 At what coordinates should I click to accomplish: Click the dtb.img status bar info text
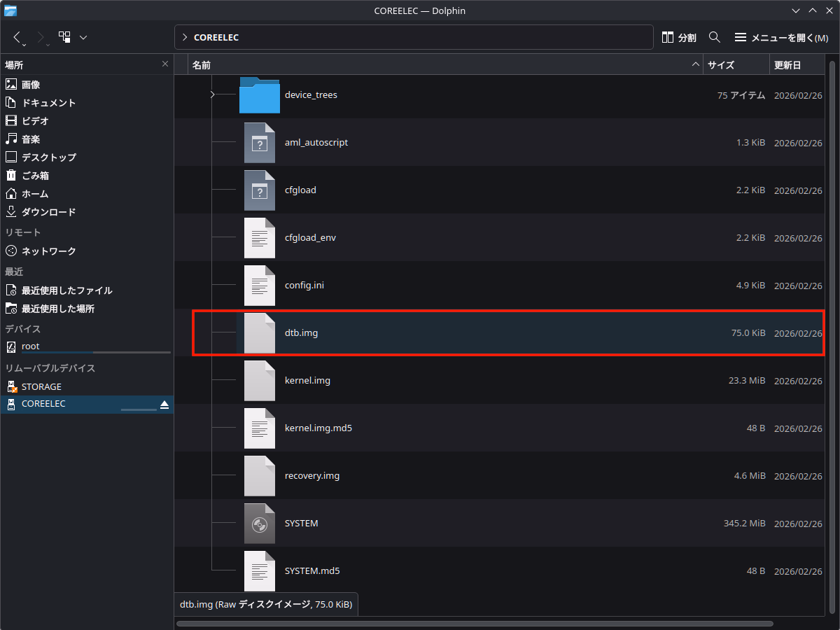(266, 604)
